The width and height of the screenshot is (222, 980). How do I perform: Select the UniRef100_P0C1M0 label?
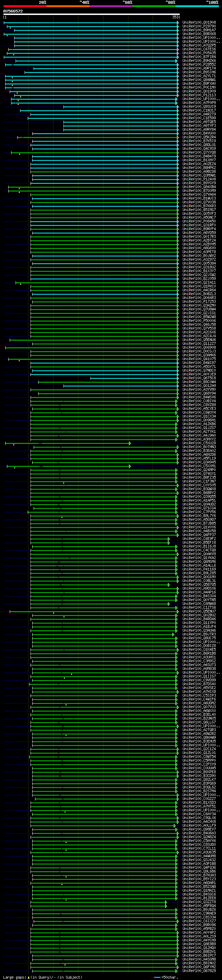coord(199,88)
